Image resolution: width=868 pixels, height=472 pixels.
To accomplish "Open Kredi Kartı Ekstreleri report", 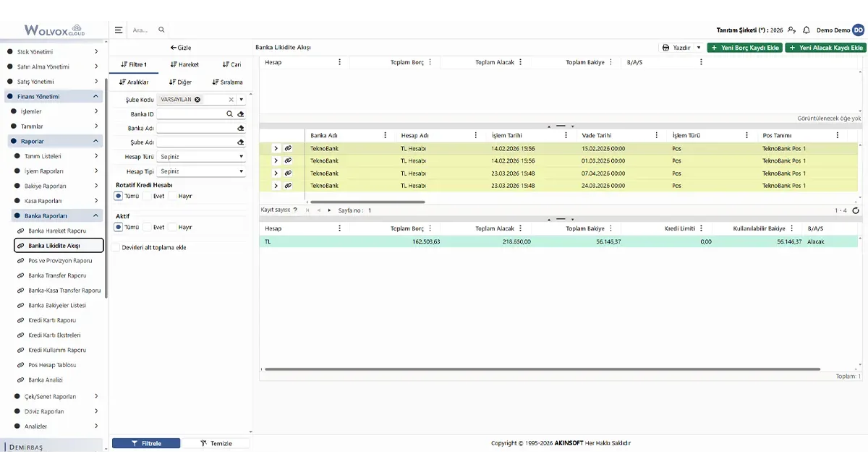I will click(x=54, y=335).
